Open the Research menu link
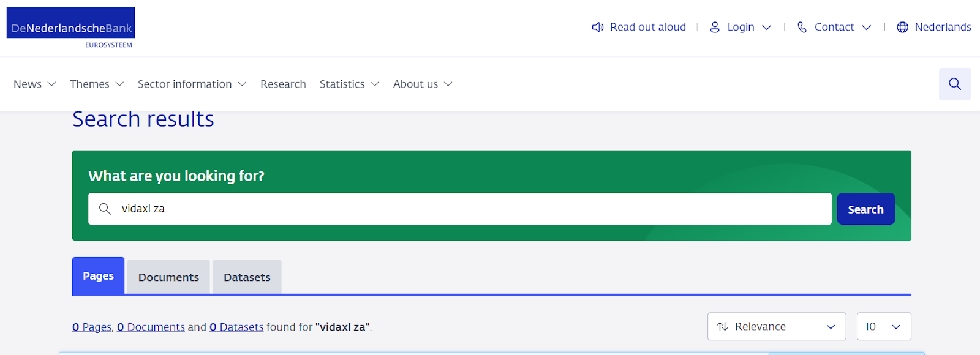Image resolution: width=980 pixels, height=355 pixels. tap(283, 84)
